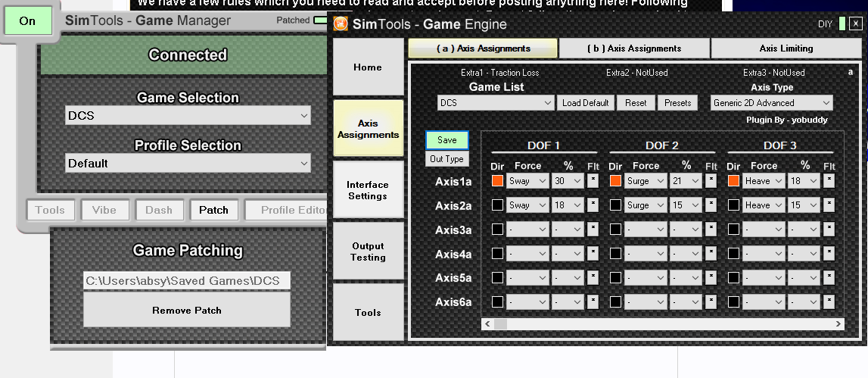Click Axis2a DOF 1 filter button
The width and height of the screenshot is (868, 378).
coord(593,205)
